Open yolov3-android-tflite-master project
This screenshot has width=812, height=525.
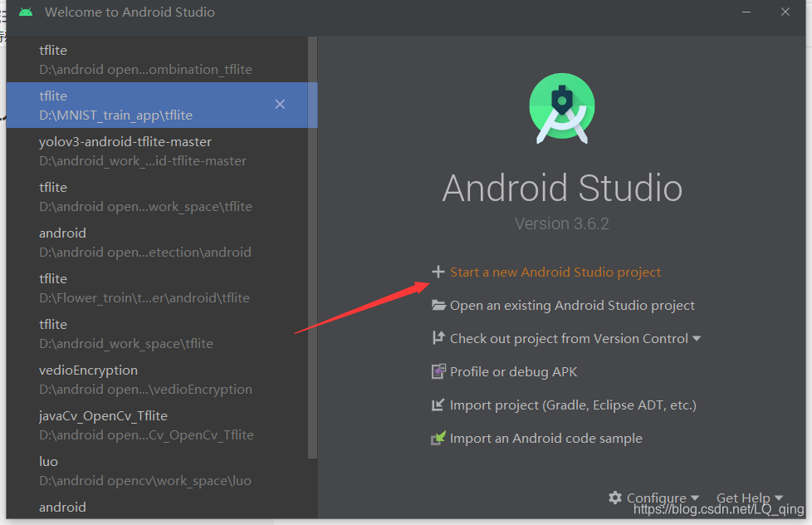pyautogui.click(x=157, y=151)
